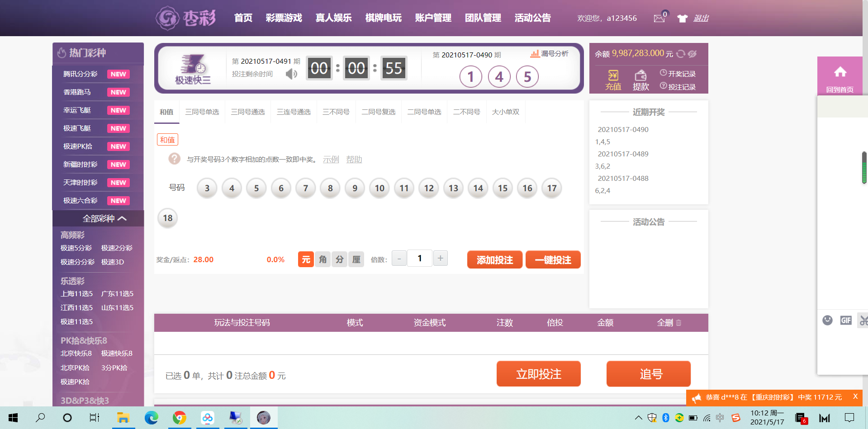Click the 回到首页 home icon
Viewport: 868px width, 429px height.
[x=840, y=72]
